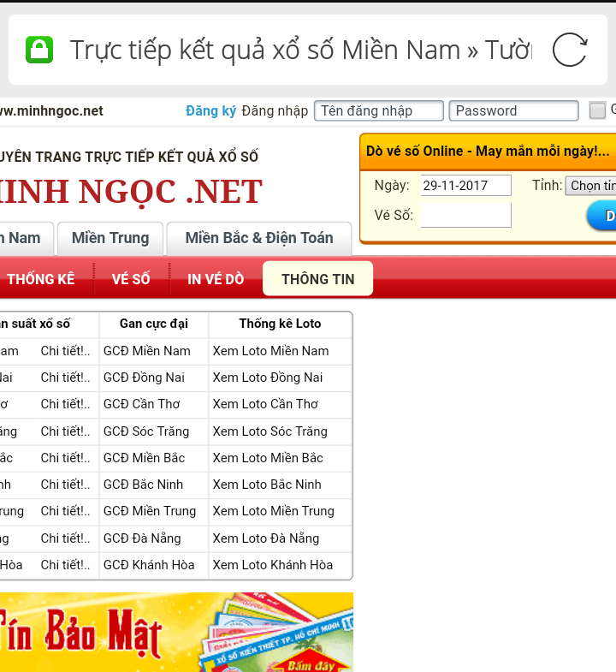
Task: Click the Vé Số ticket number field
Action: point(465,215)
